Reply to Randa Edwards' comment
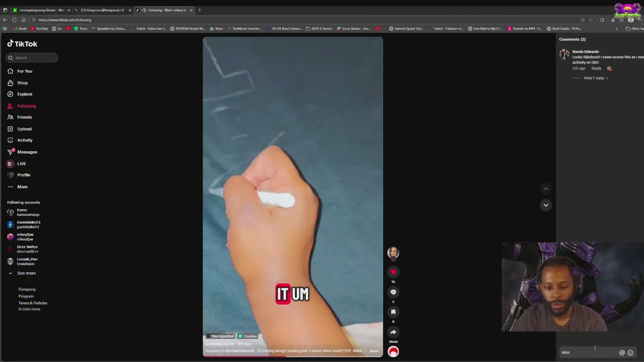Viewport: 644px width, 362px height. point(596,68)
